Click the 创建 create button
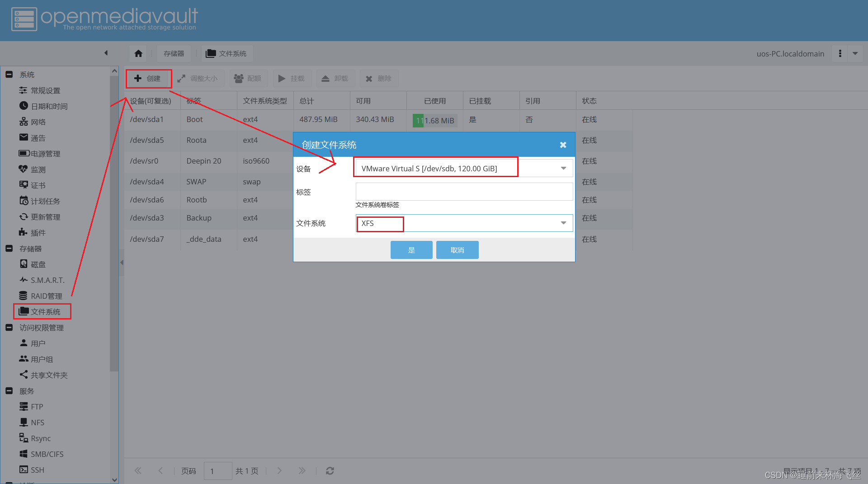Viewport: 868px width, 484px height. click(x=148, y=79)
